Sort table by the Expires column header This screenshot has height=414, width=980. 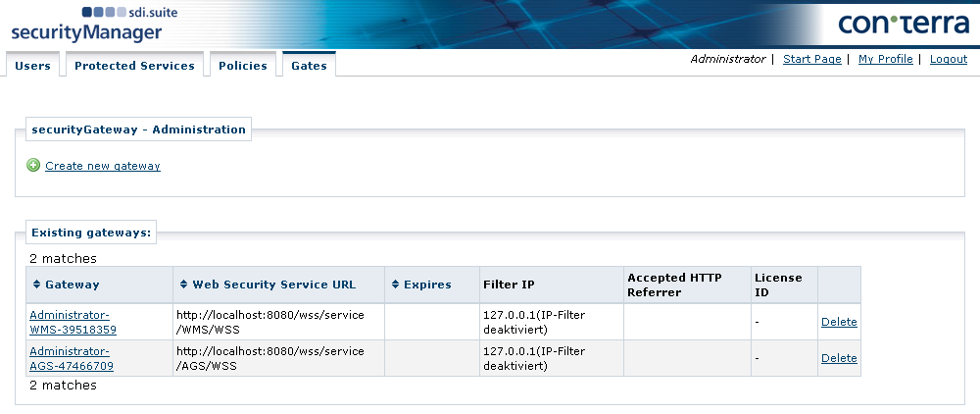tap(427, 285)
